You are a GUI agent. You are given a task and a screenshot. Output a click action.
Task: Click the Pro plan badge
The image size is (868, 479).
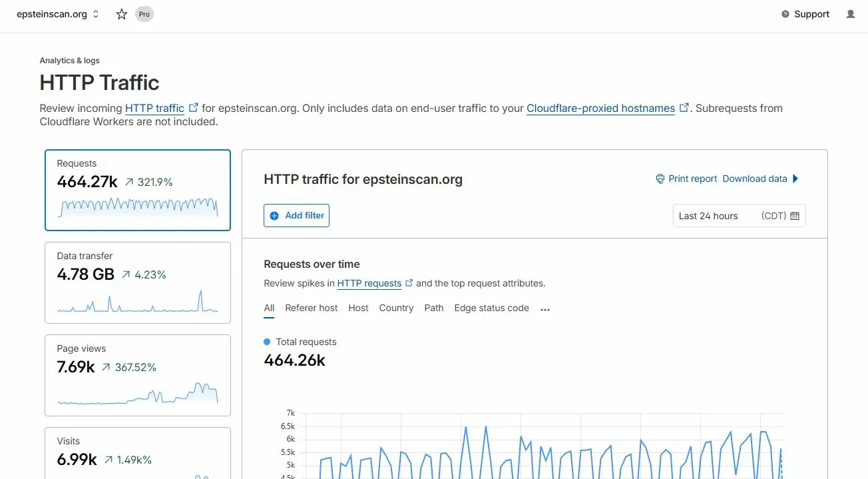[x=144, y=14]
